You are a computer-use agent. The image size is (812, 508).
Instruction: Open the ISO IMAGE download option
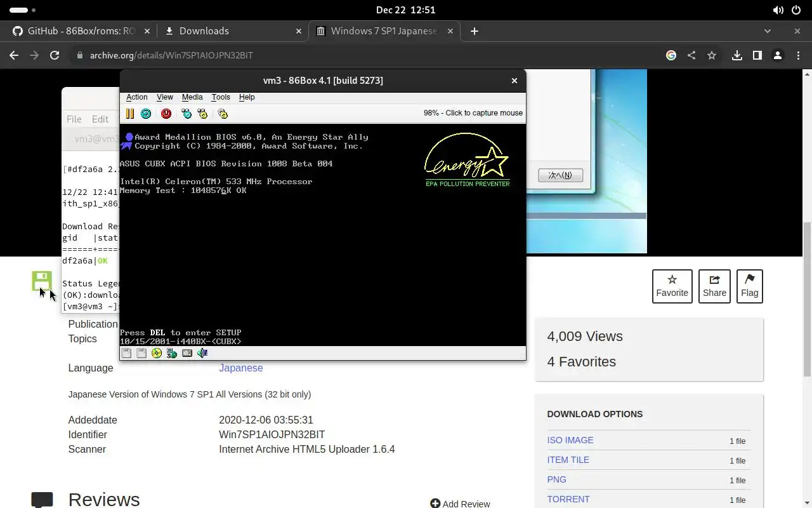(570, 440)
